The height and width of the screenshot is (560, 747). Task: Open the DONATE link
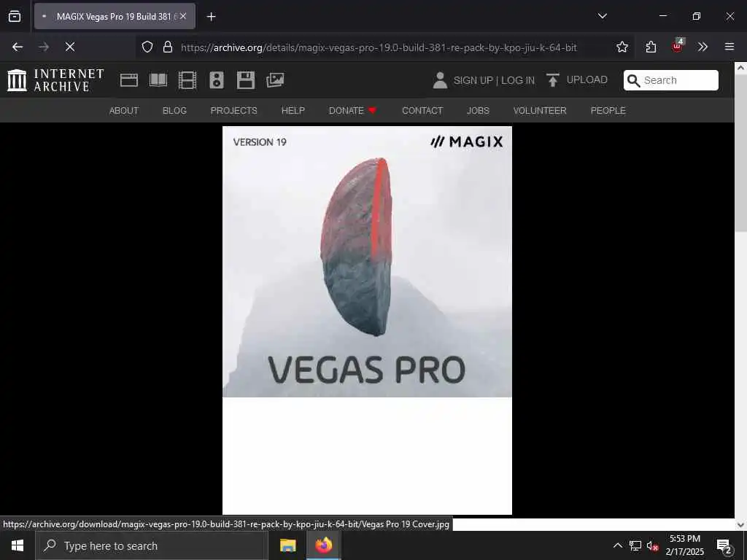point(352,111)
